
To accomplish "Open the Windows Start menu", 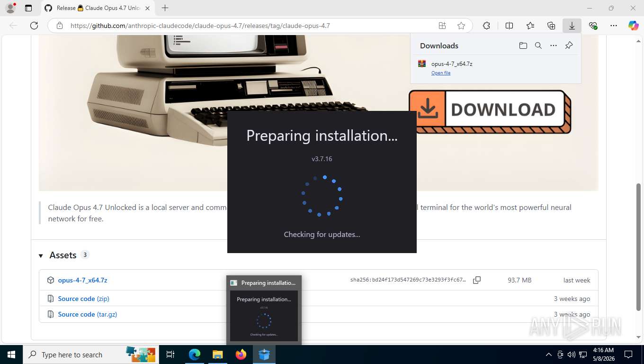I will pos(11,355).
